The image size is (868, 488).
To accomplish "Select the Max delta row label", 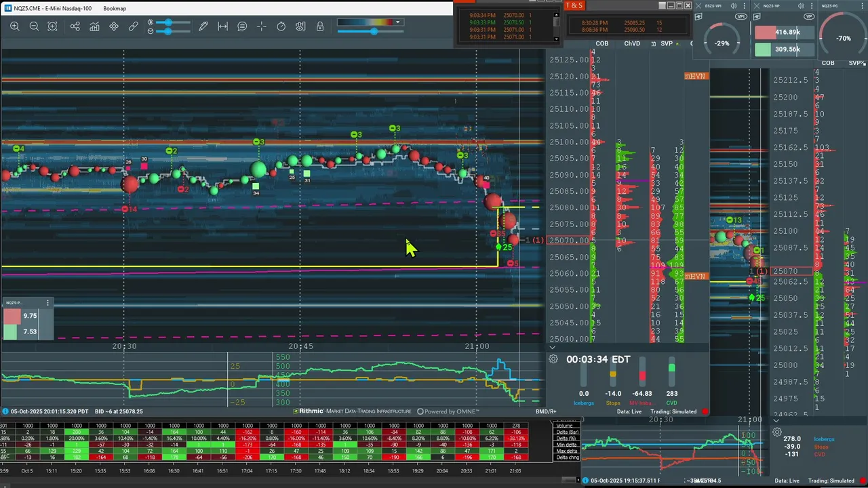I will pyautogui.click(x=566, y=451).
